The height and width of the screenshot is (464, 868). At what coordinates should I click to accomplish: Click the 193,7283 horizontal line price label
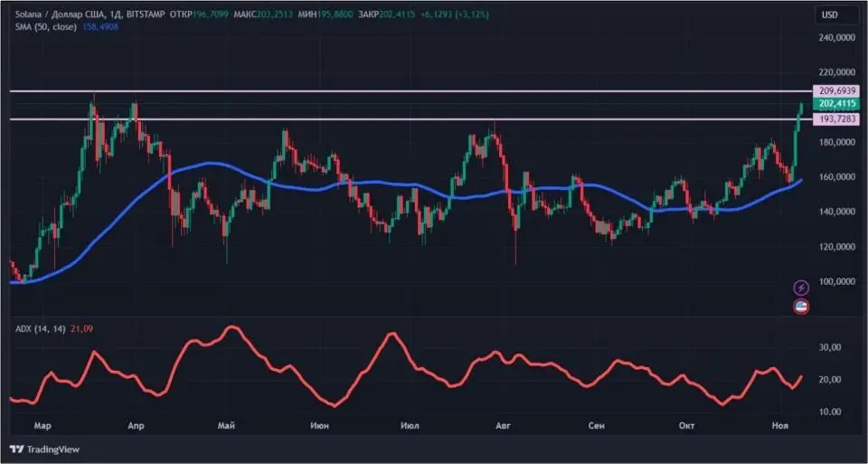[836, 120]
